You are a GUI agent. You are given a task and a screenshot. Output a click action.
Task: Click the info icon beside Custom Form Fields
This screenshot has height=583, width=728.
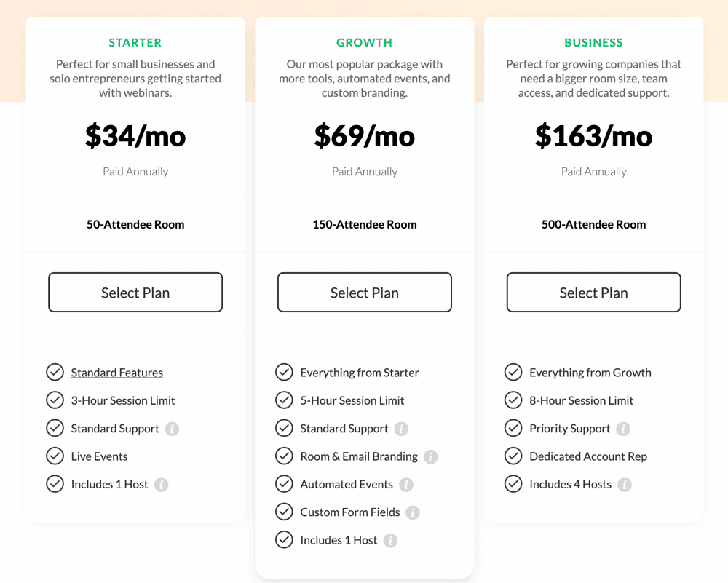[414, 512]
